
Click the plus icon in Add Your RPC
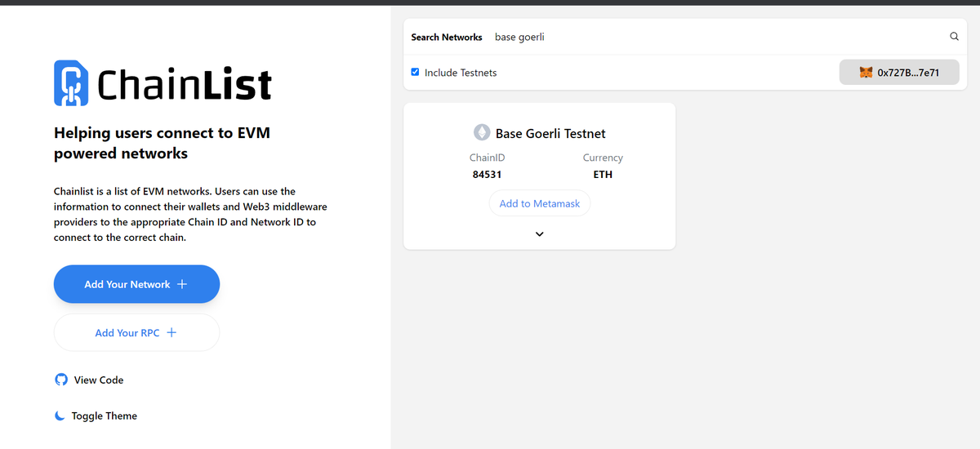click(x=171, y=332)
